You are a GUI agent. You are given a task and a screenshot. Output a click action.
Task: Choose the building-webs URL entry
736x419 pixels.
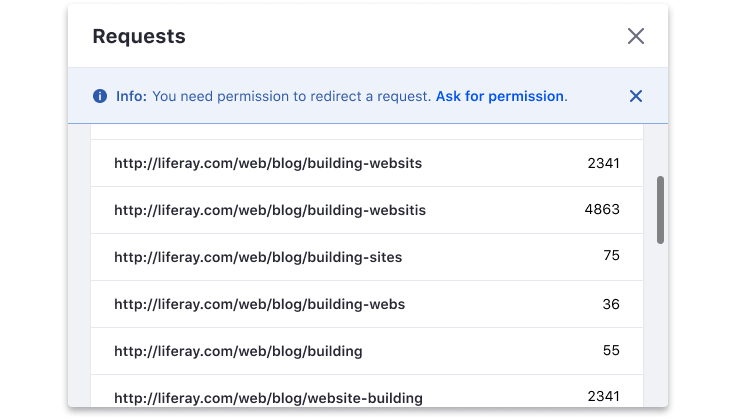260,304
